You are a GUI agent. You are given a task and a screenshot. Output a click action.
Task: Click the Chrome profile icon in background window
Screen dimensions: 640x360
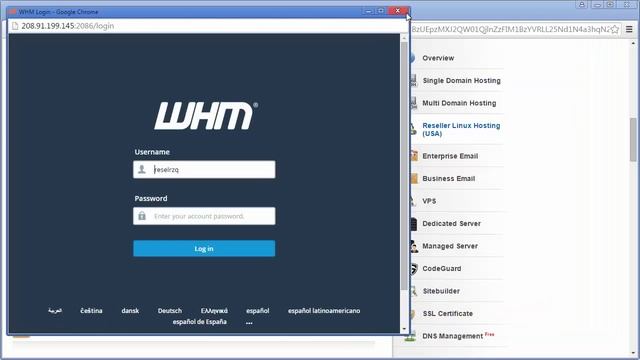tap(582, 4)
